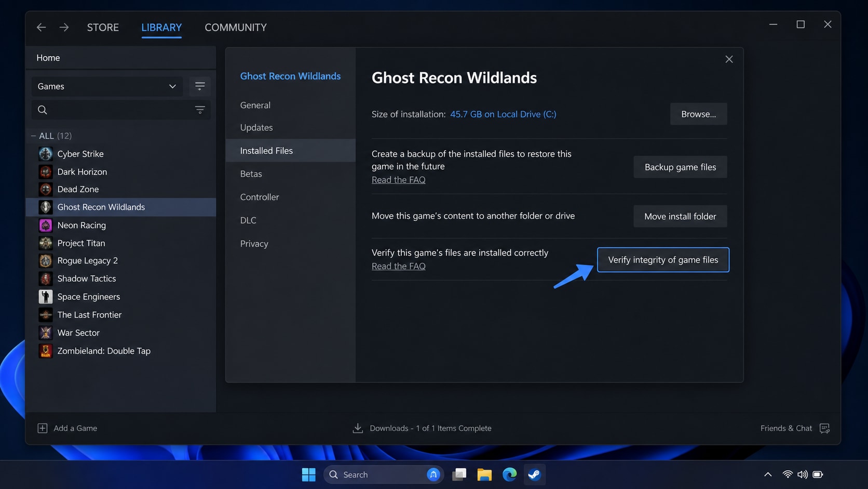Open the Wi-Fi network tray icon
This screenshot has height=489, width=868.
[788, 474]
